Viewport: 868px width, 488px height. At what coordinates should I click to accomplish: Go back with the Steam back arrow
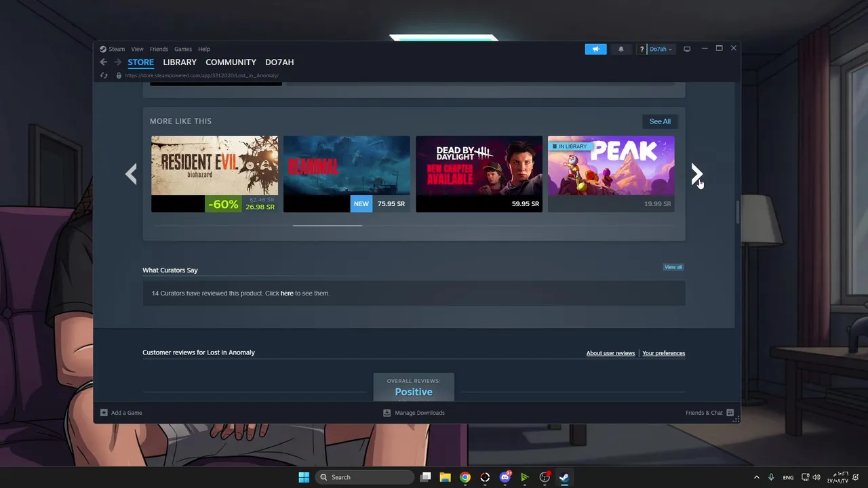pyautogui.click(x=104, y=62)
